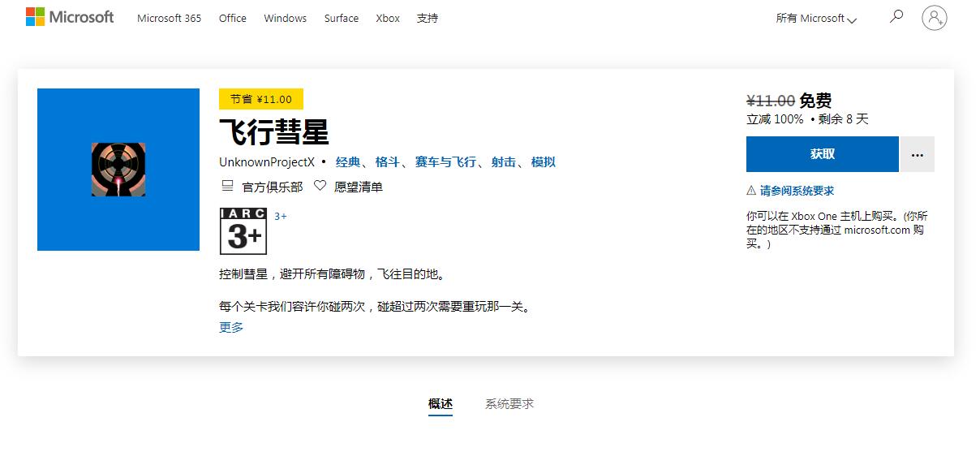Click the 愿望清单 heart icon
Viewport: 980px width, 452px height.
click(320, 186)
